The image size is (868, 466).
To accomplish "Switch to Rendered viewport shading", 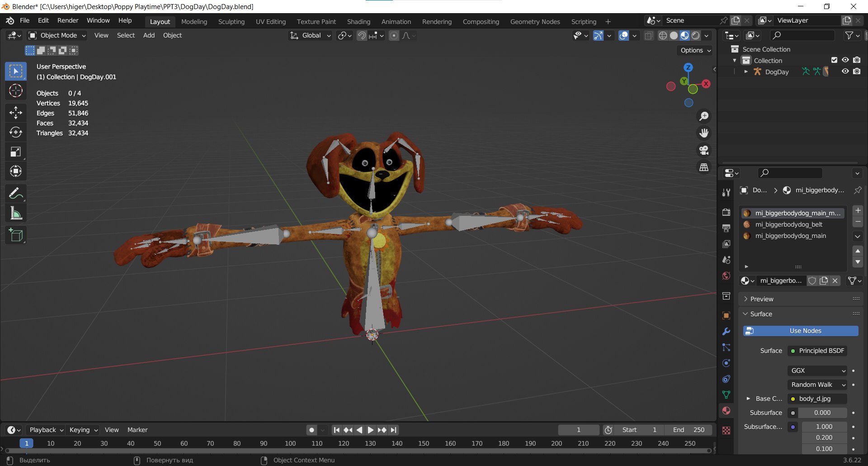I will tap(696, 35).
